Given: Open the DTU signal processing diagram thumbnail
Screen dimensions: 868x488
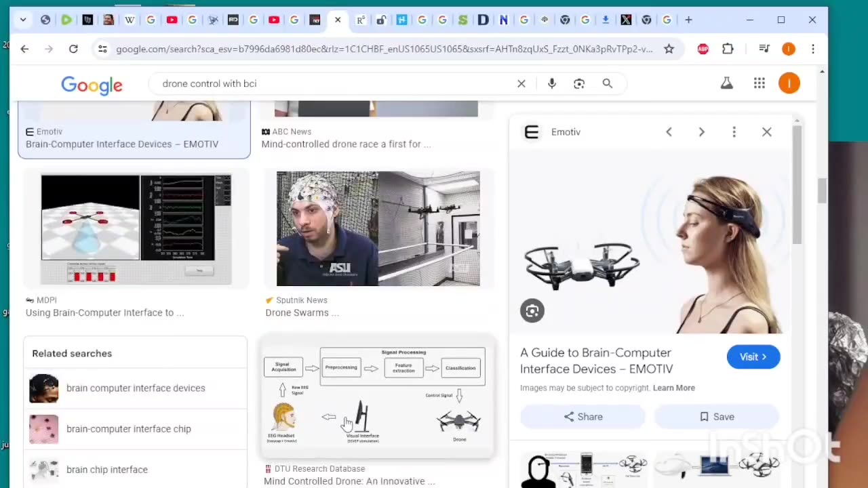Looking at the screenshot, I should click(x=377, y=396).
